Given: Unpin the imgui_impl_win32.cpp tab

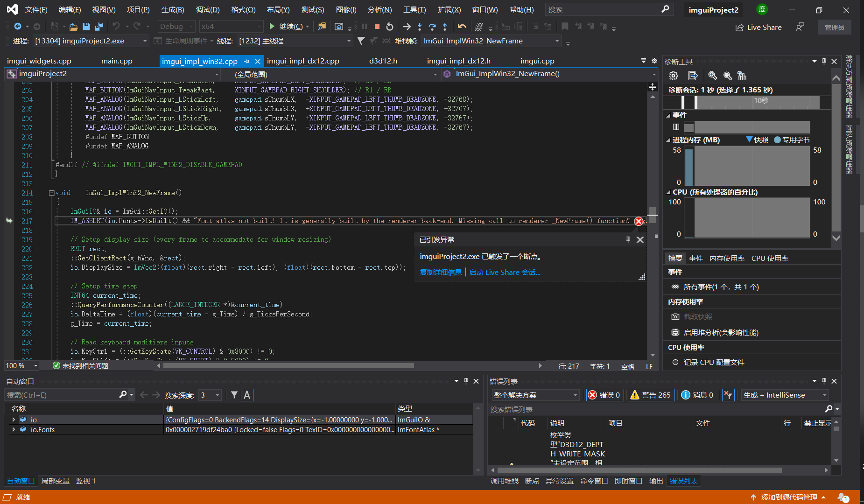Looking at the screenshot, I should tap(247, 61).
